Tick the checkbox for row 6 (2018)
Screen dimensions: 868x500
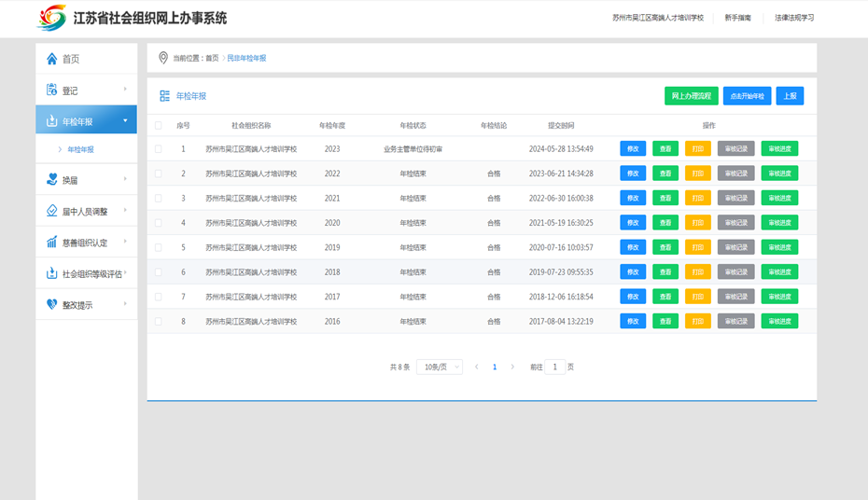(x=159, y=272)
